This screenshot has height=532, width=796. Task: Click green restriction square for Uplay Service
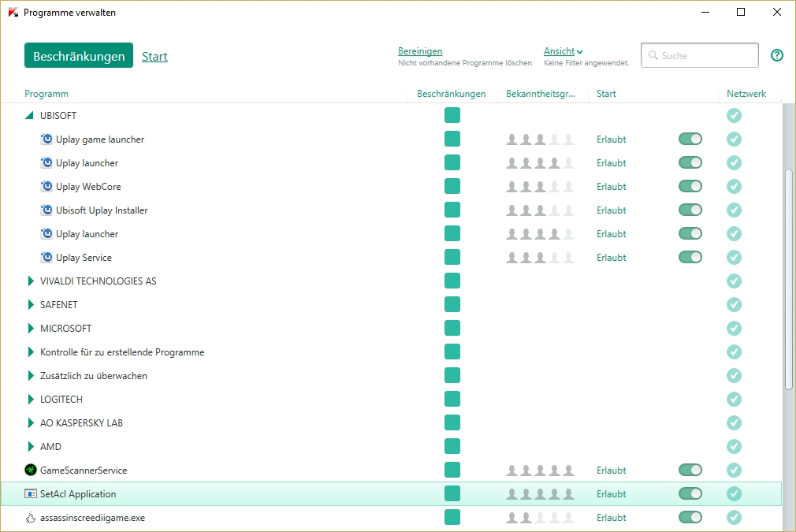[x=452, y=257]
